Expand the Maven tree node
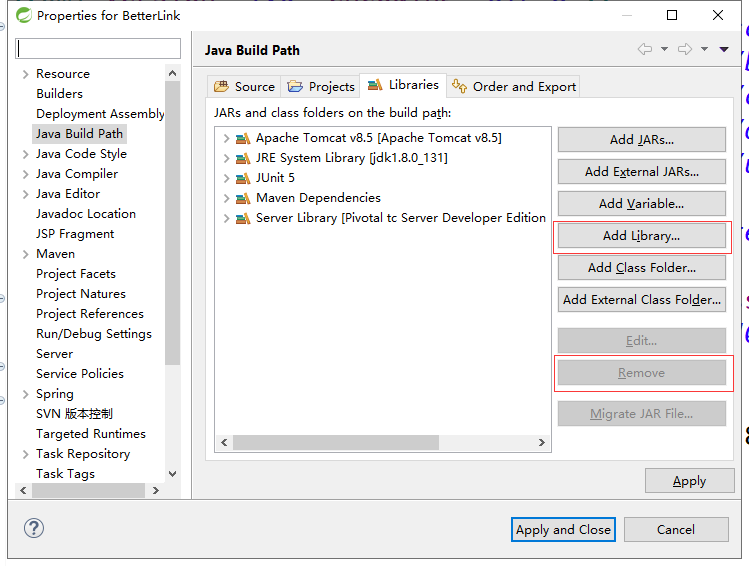 [x=25, y=255]
